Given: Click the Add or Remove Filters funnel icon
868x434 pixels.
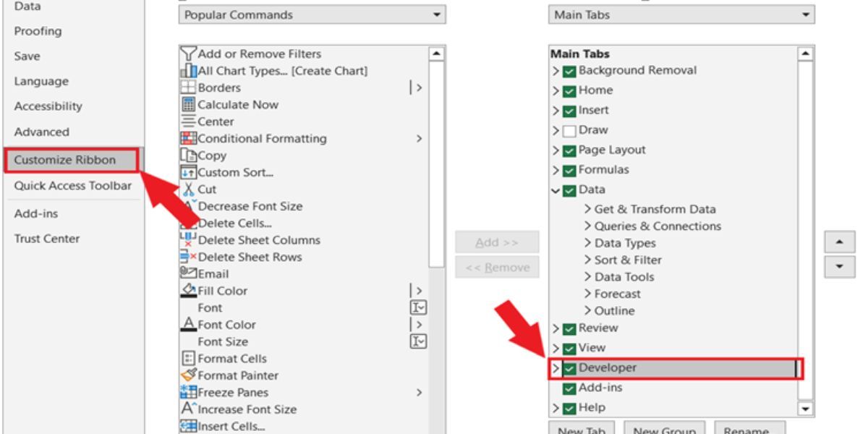Looking at the screenshot, I should point(187,54).
